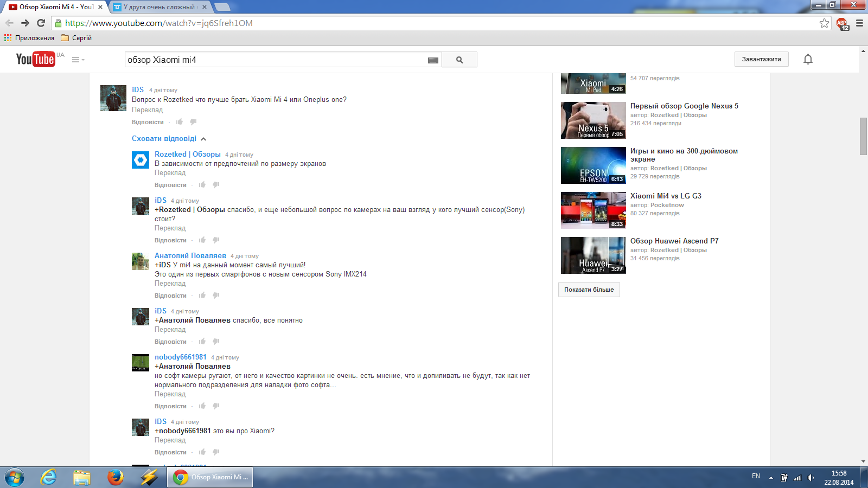Dislike nobody6661981's comment about софт камеры
The height and width of the screenshot is (488, 868).
[x=216, y=406]
